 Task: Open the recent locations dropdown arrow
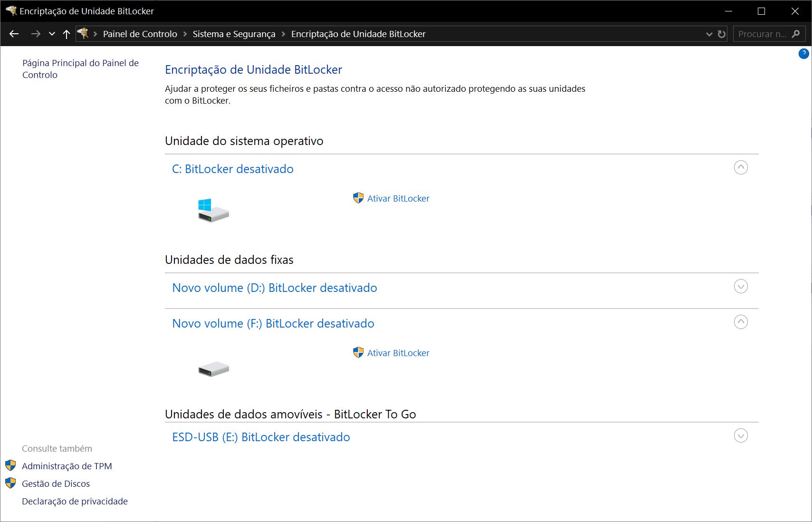point(52,34)
